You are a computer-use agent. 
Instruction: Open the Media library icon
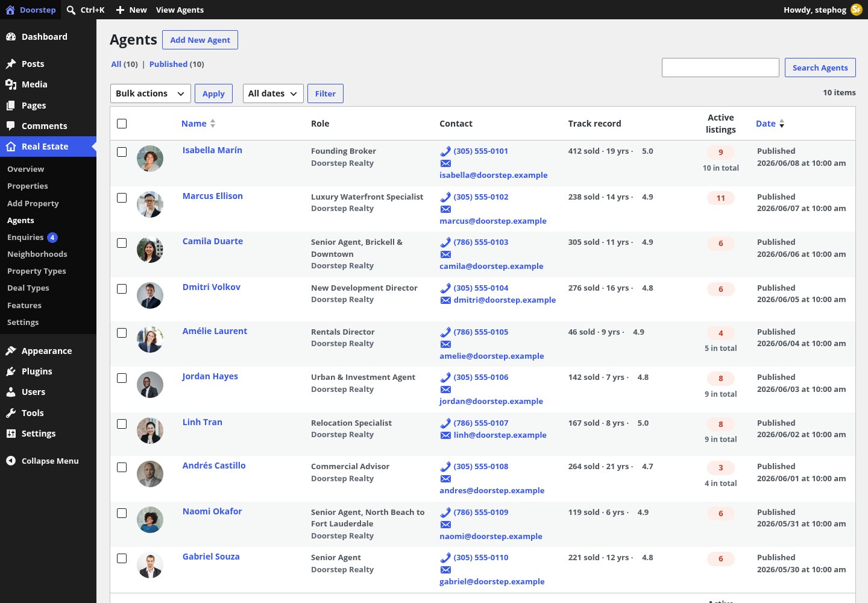click(11, 84)
